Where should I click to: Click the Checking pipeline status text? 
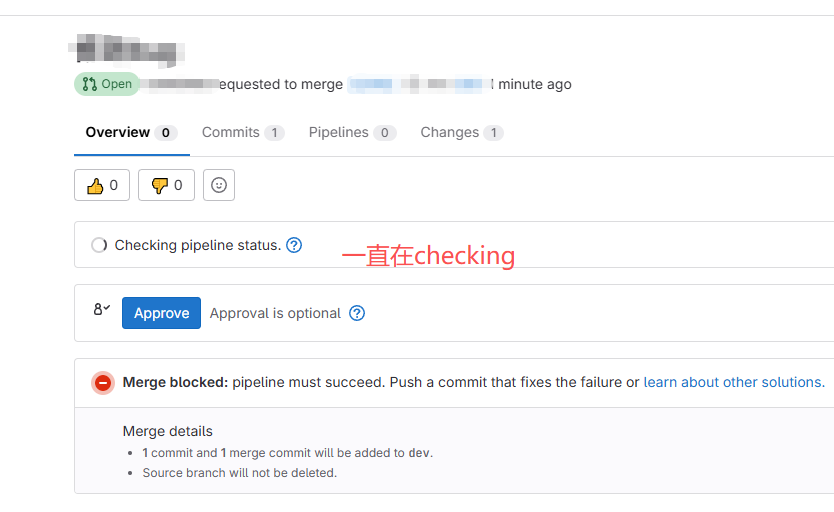pos(197,245)
